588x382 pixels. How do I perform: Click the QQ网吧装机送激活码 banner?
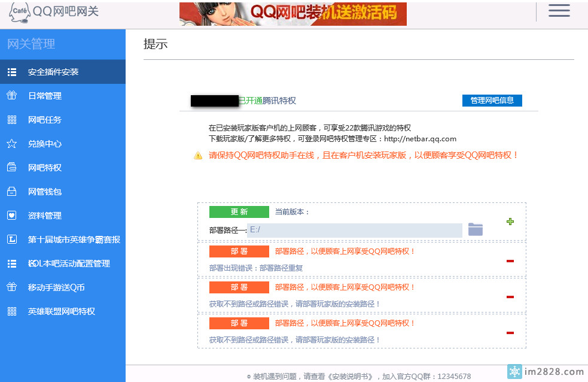pyautogui.click(x=293, y=14)
